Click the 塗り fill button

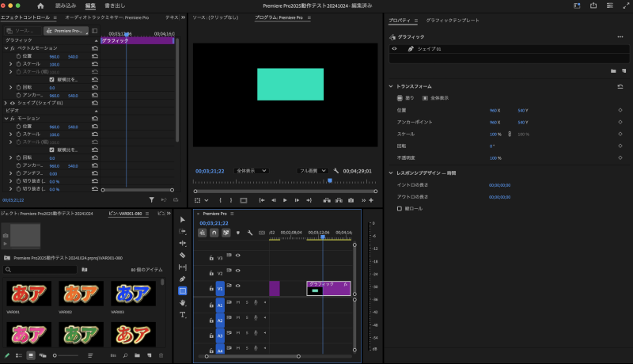tap(405, 97)
